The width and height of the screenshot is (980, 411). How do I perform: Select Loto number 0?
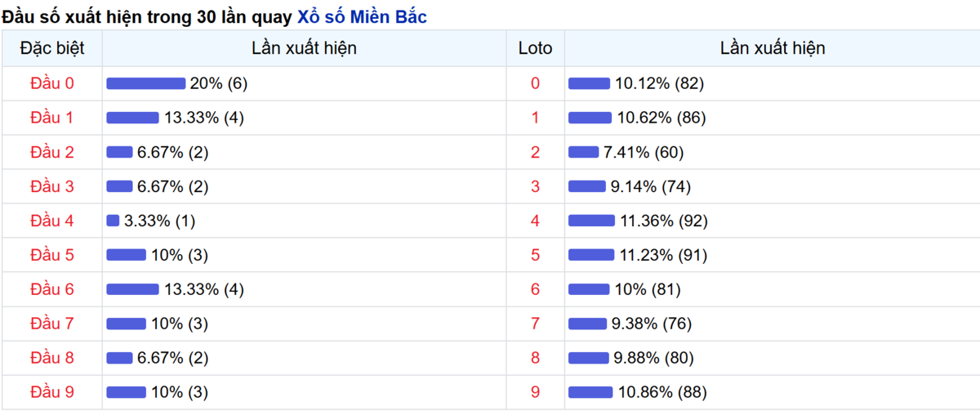(x=536, y=83)
